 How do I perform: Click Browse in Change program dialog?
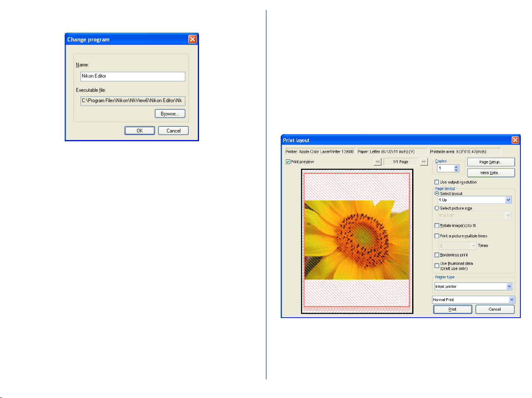[x=170, y=114]
